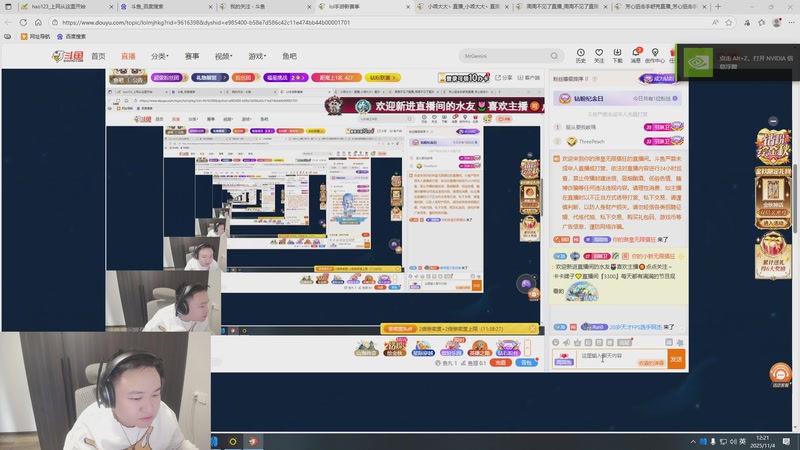This screenshot has width=800, height=450.
Task: Switch to the 斗鱼_百度搜索 browser tab
Action: coord(166,7)
